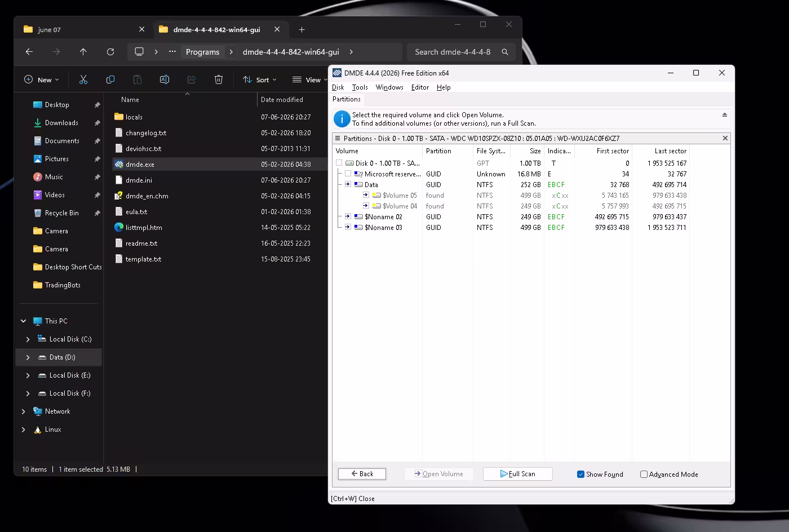This screenshot has height=532, width=789.
Task: Open the Sort dropdown in Explorer
Action: [x=260, y=80]
